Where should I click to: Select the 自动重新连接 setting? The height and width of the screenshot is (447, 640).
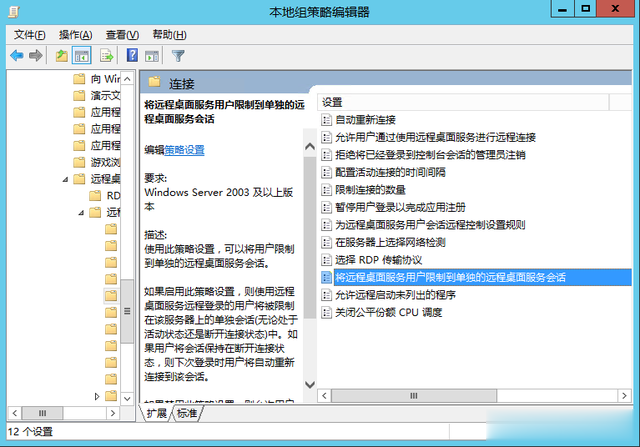(x=365, y=120)
